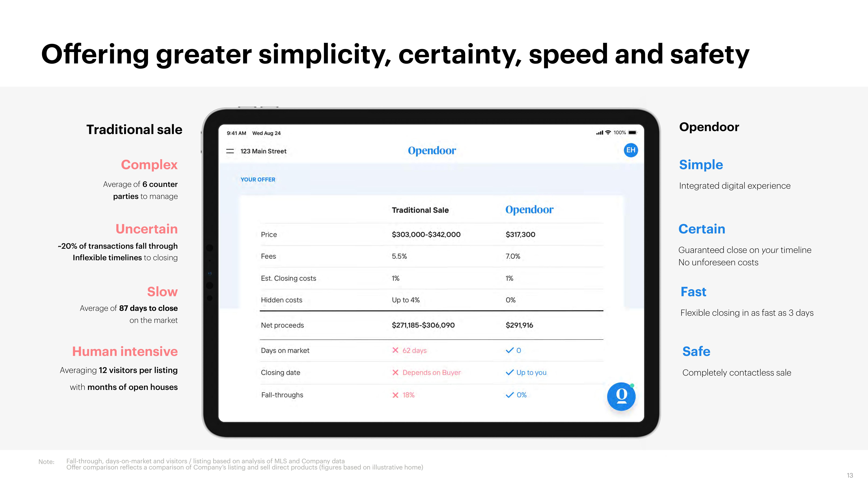Toggle the closing date checkmark for Opendoor
The width and height of the screenshot is (868, 488).
(x=510, y=372)
